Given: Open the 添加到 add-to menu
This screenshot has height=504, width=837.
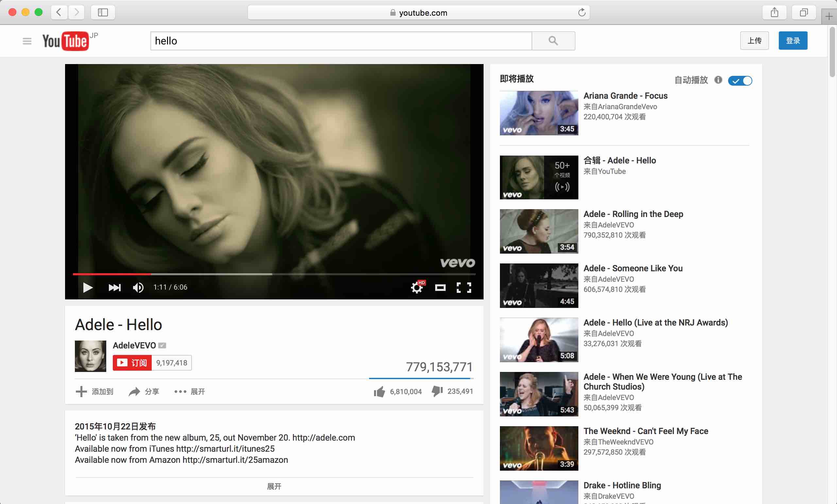Looking at the screenshot, I should click(x=94, y=392).
